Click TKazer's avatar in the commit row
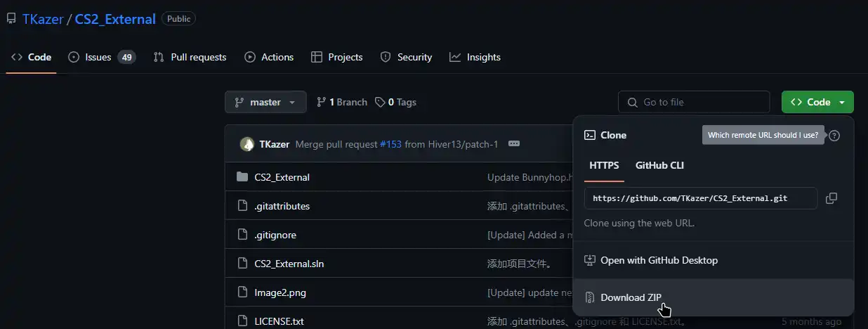Screen dimensions: 868x329 coord(247,144)
